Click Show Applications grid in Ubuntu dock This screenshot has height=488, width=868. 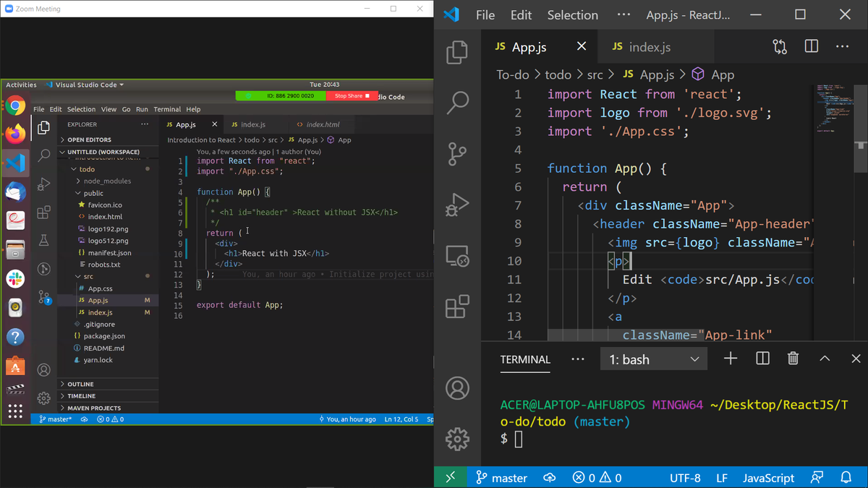click(x=15, y=411)
